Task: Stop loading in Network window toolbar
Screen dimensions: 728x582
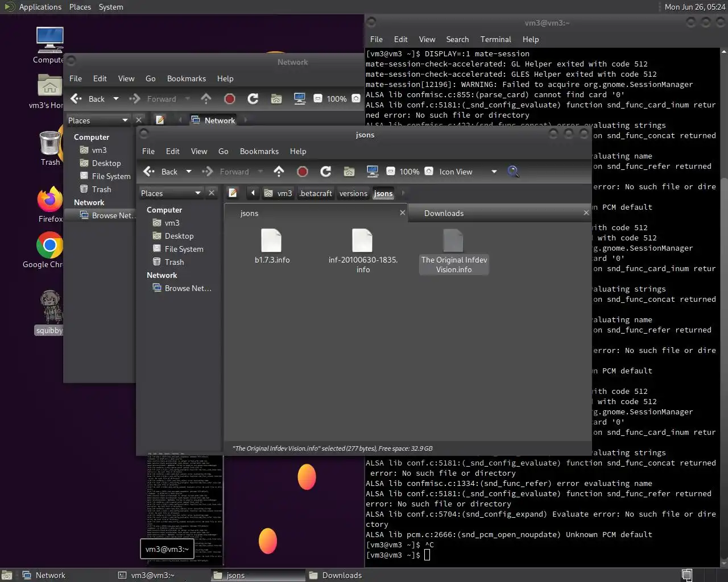Action: pos(230,99)
